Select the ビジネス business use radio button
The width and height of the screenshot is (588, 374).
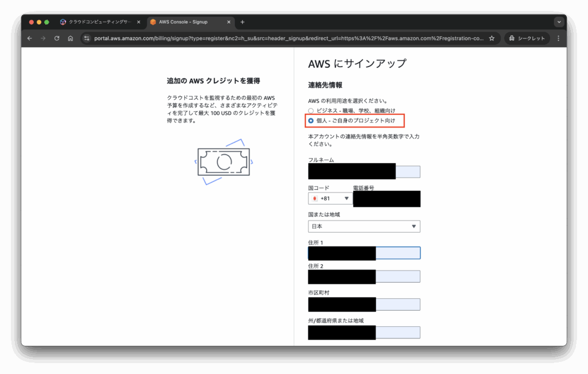[x=311, y=110]
